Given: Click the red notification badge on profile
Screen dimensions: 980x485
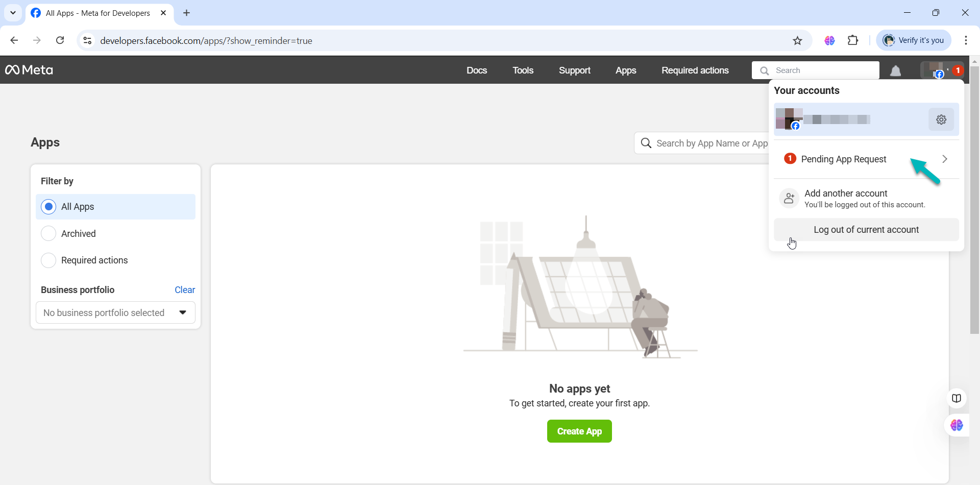Looking at the screenshot, I should coord(958,70).
